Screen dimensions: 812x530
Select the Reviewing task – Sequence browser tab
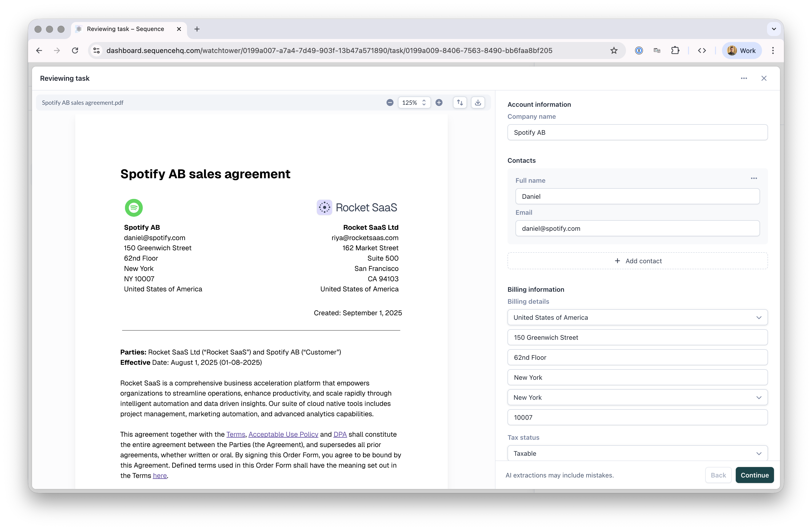[125, 29]
